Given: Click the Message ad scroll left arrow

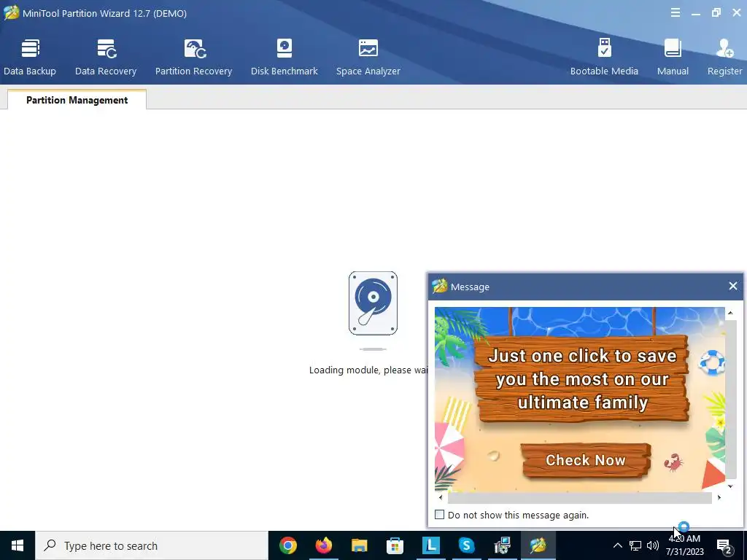Looking at the screenshot, I should click(440, 497).
